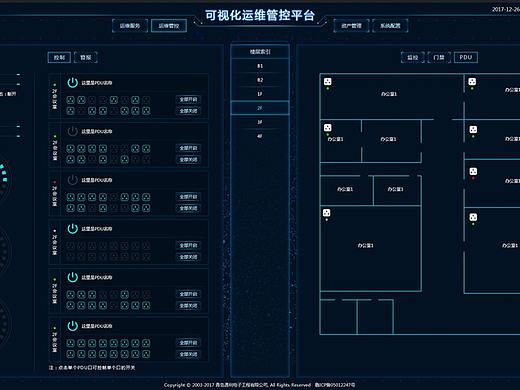Viewport: 520px width, 390px height.
Task: Show the PDU layer on floor plan
Action: pyautogui.click(x=466, y=57)
